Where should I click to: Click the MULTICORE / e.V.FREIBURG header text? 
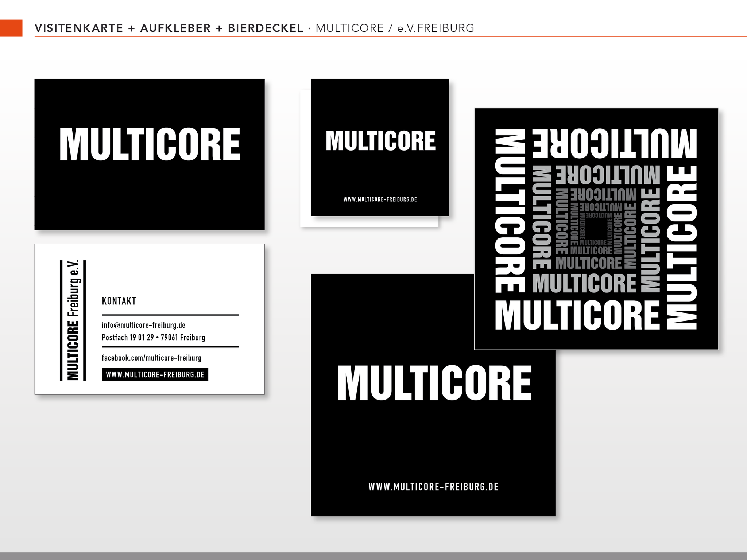pyautogui.click(x=395, y=28)
